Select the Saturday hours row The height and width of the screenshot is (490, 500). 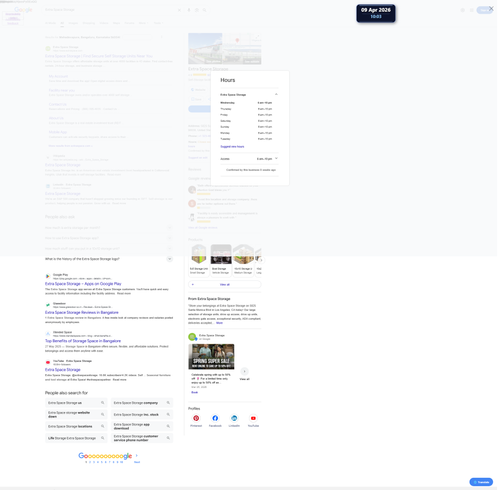pyautogui.click(x=246, y=121)
